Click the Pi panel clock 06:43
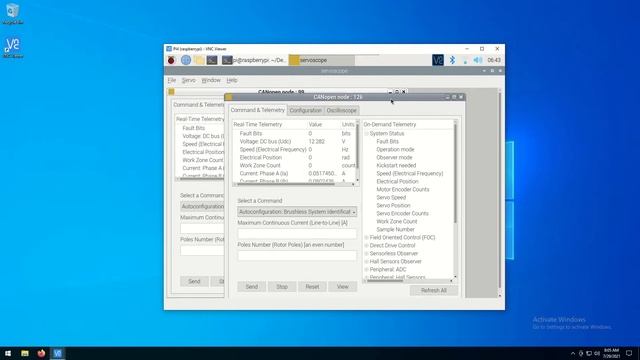 (494, 60)
